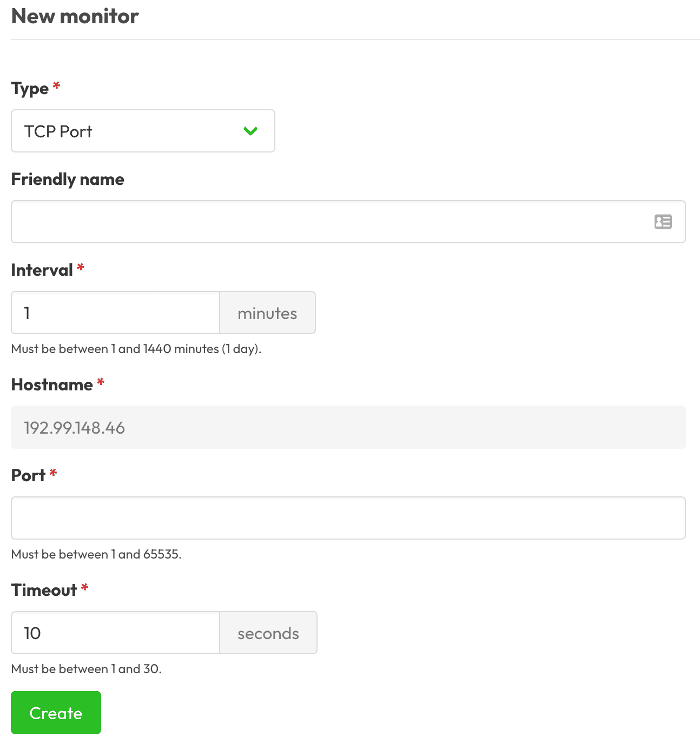Click the New monitor heading
This screenshot has height=744, width=700.
(x=75, y=16)
